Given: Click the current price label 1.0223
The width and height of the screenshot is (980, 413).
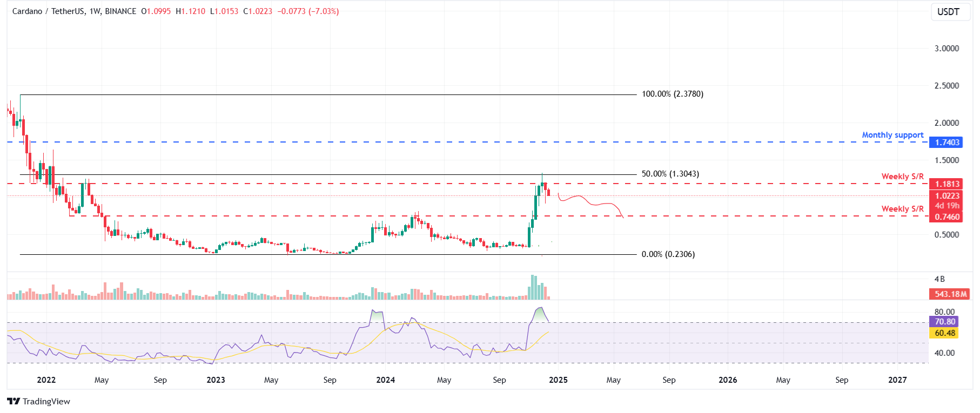Looking at the screenshot, I should tap(947, 196).
